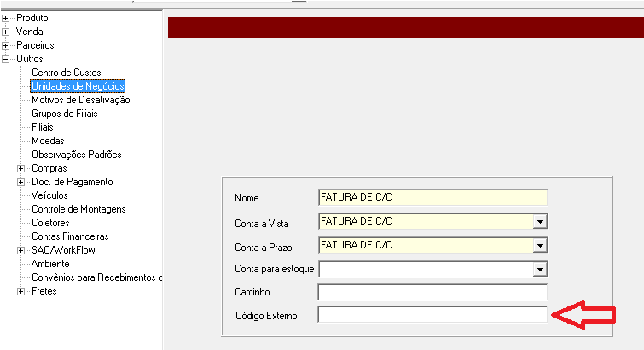Open Veículos entry

pos(49,195)
